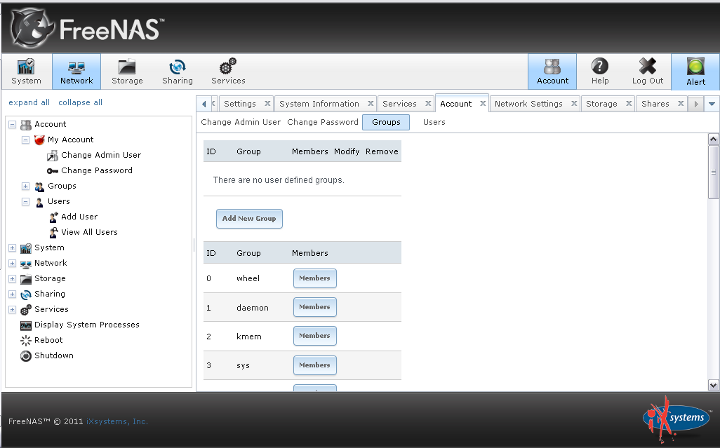This screenshot has width=720, height=448.
Task: Click the Log Out icon
Action: (x=647, y=72)
